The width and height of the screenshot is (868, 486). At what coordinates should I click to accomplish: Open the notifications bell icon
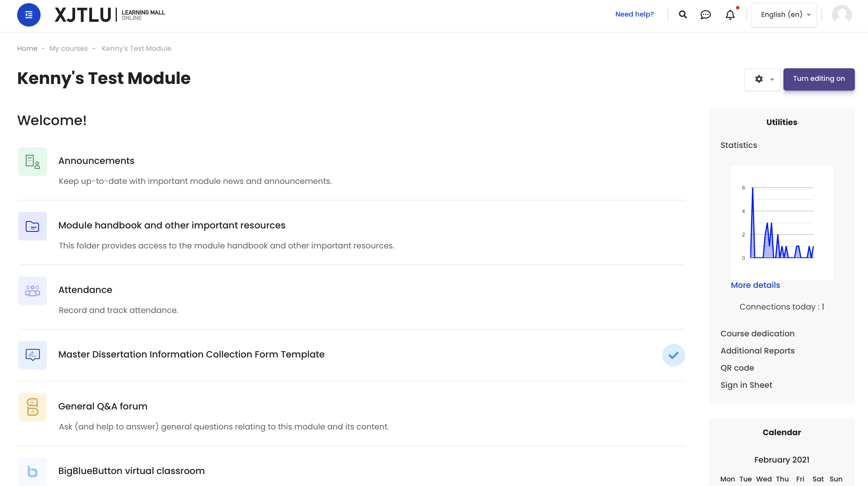click(x=730, y=15)
